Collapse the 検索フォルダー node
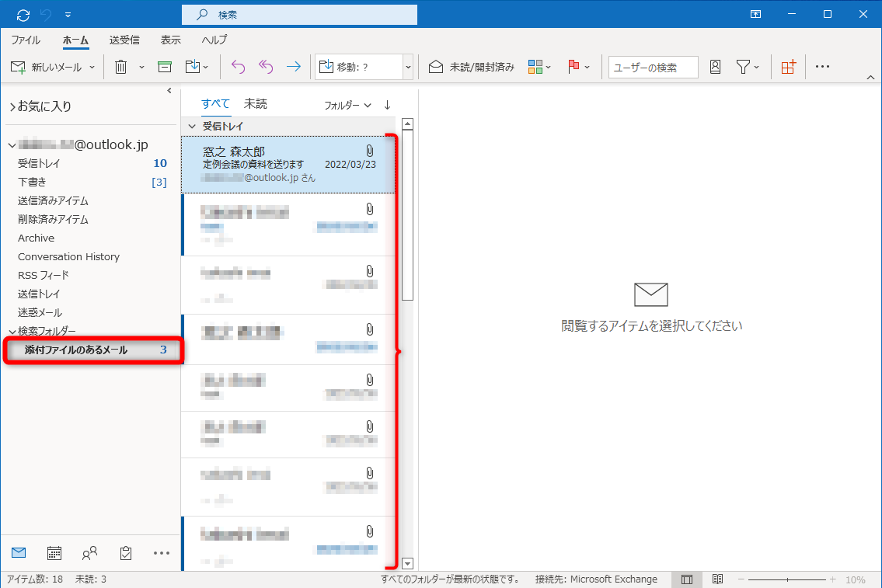882x588 pixels. tap(12, 332)
